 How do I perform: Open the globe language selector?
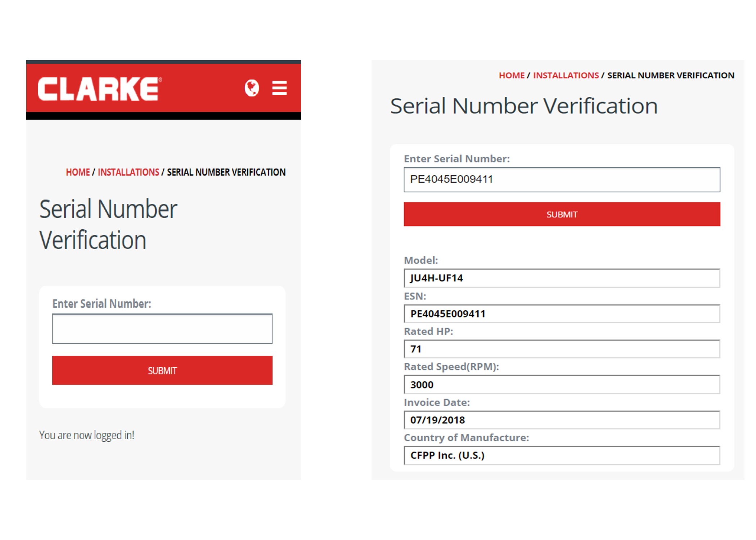(252, 88)
